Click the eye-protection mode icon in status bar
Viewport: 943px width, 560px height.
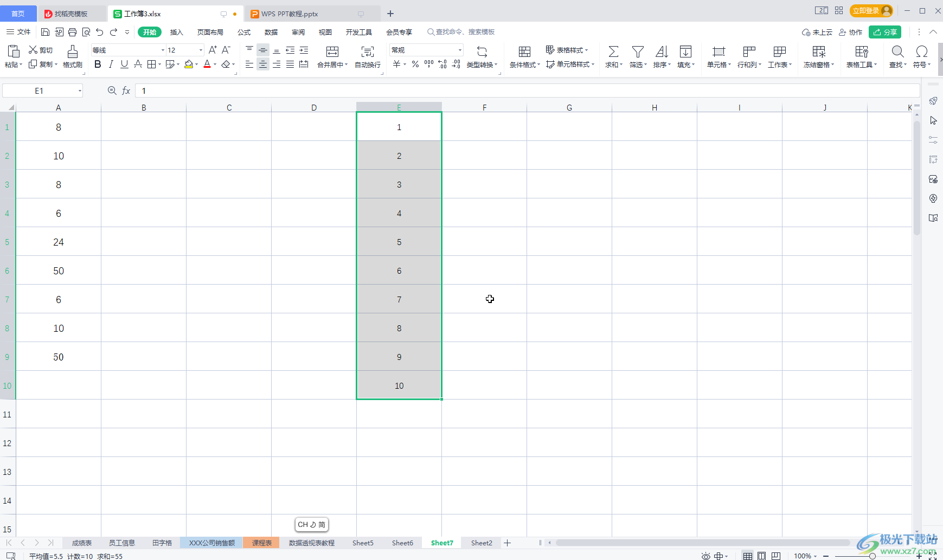(705, 556)
